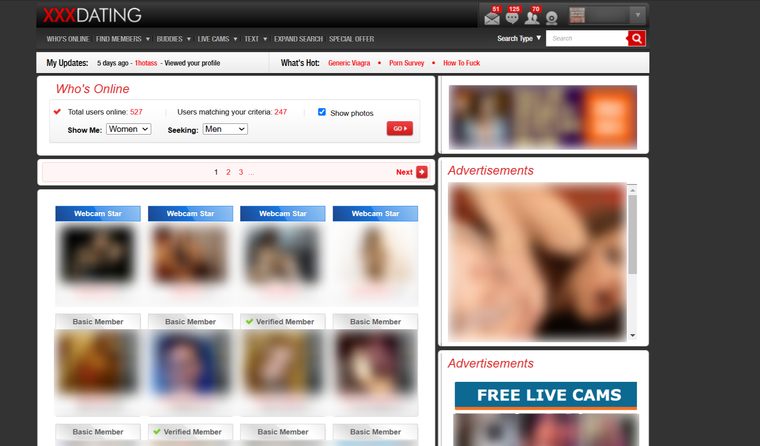Viewport: 760px width, 446px height.
Task: Click the profile avatar thumbnail in the header
Action: (x=577, y=16)
